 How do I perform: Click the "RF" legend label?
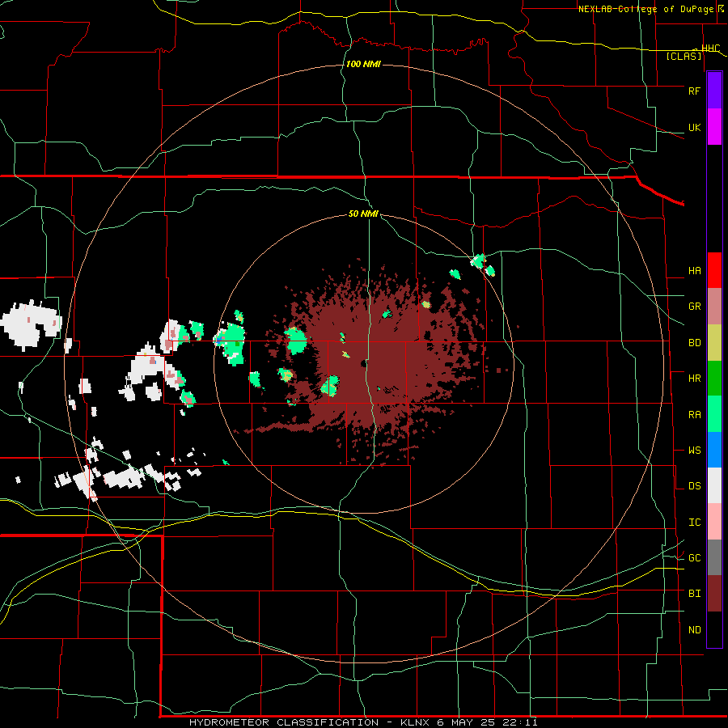694,91
